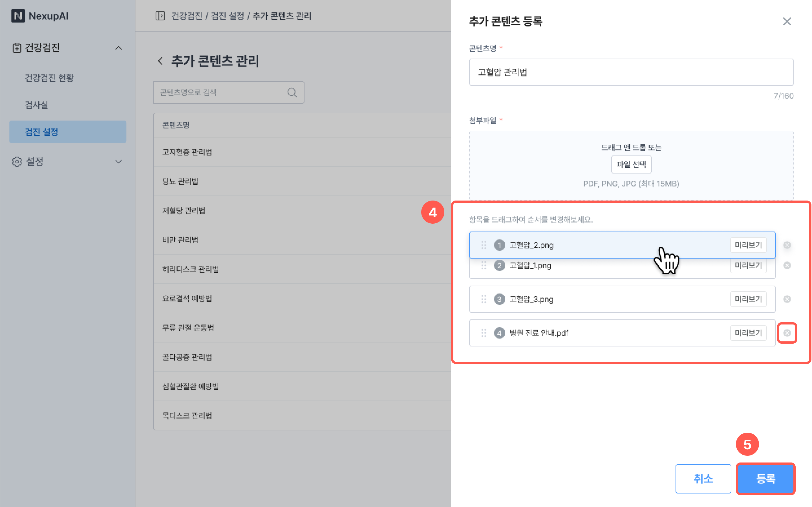Preview 고혈압_3.png with 미리보기
The image size is (812, 507).
[748, 299]
